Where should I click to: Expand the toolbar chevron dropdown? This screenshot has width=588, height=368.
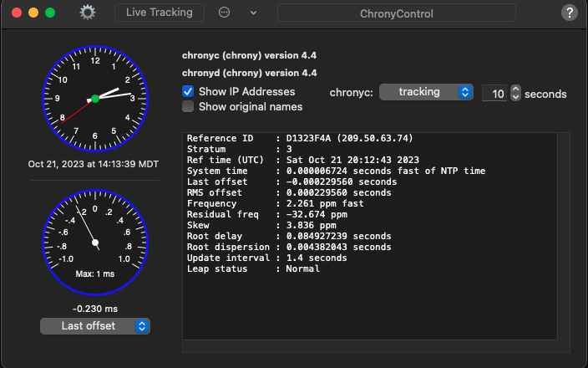click(x=254, y=13)
